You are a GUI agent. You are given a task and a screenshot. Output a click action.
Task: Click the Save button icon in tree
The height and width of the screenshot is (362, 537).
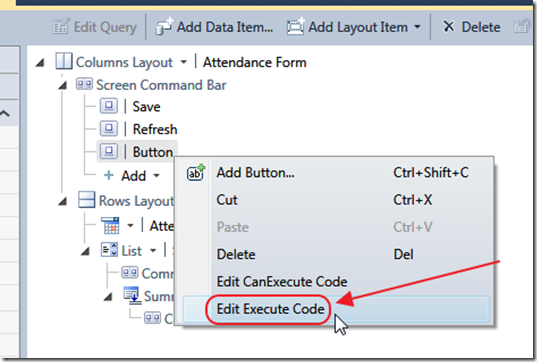[x=109, y=106]
